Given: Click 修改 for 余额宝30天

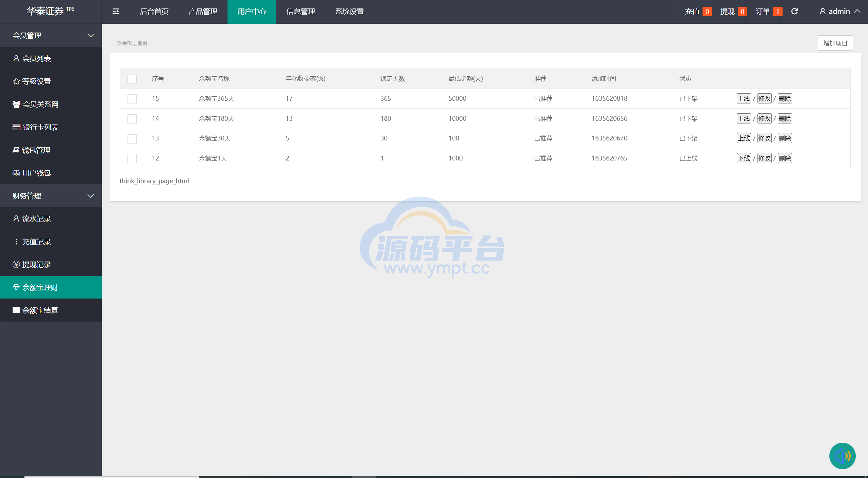Looking at the screenshot, I should click(x=764, y=138).
